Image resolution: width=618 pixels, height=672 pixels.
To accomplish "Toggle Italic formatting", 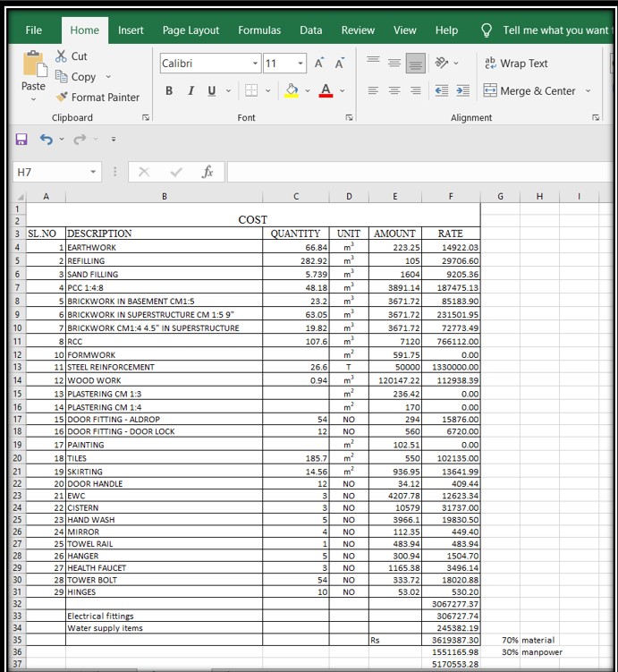I will pyautogui.click(x=190, y=91).
